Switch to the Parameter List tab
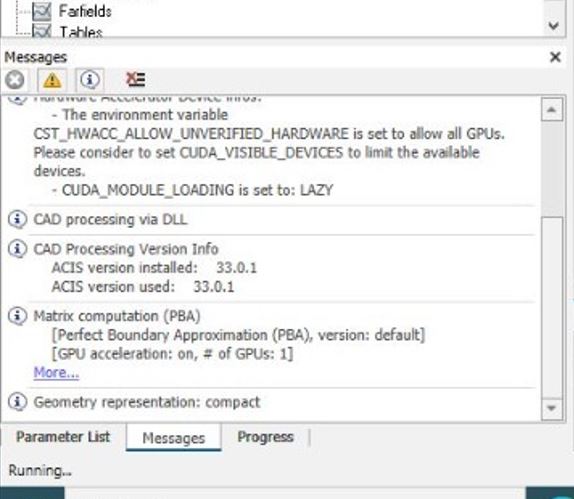This screenshot has width=574, height=499. (x=63, y=437)
